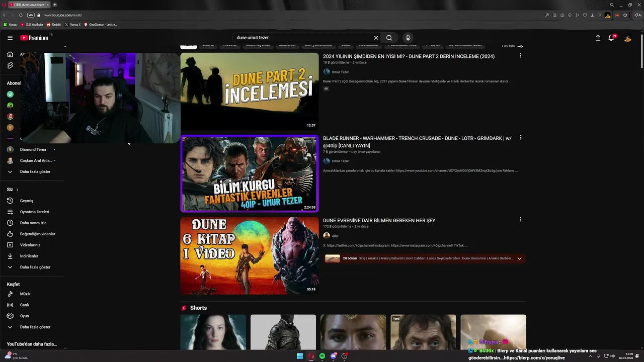Open the Geçmiş history item

click(26, 201)
